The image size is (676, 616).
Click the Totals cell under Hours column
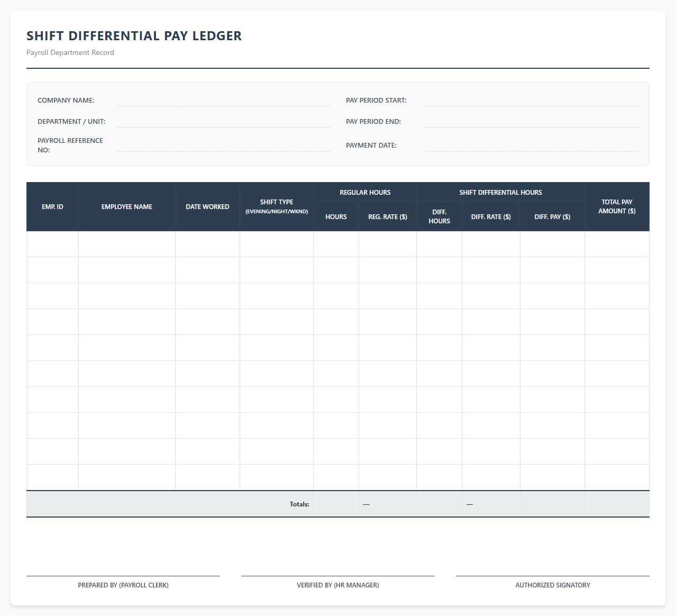coord(336,504)
